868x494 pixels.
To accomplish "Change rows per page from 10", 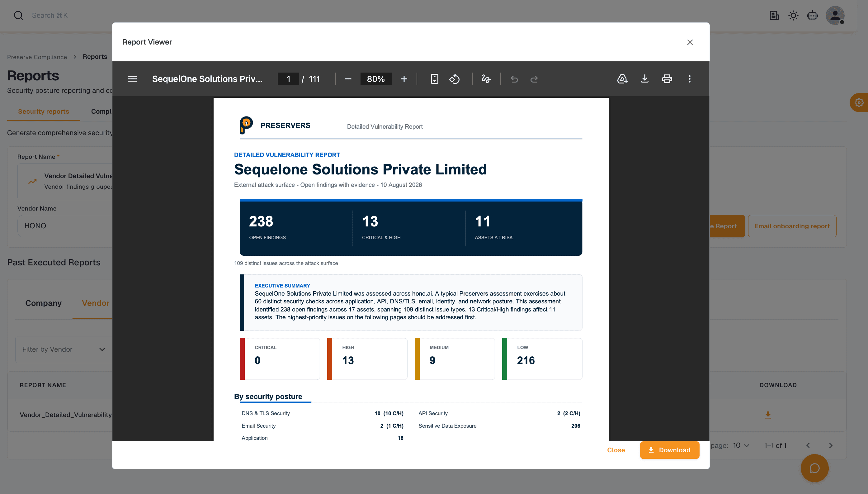I will (741, 445).
